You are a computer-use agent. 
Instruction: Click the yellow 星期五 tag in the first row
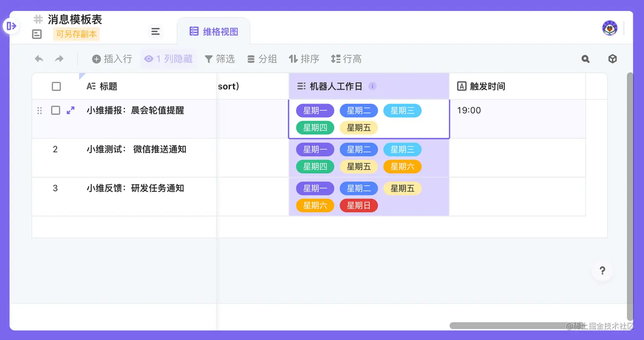coord(359,128)
